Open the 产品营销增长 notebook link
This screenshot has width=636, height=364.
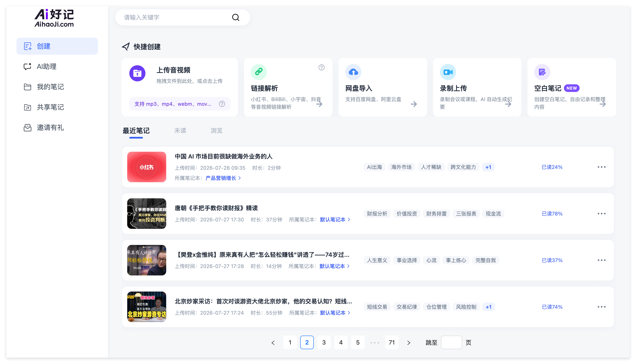click(x=223, y=178)
